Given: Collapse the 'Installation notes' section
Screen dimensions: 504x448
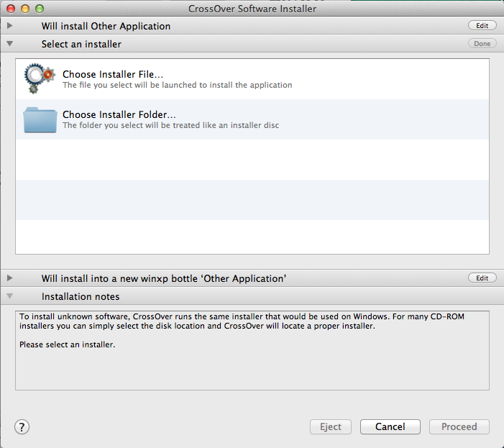Looking at the screenshot, I should [9, 296].
